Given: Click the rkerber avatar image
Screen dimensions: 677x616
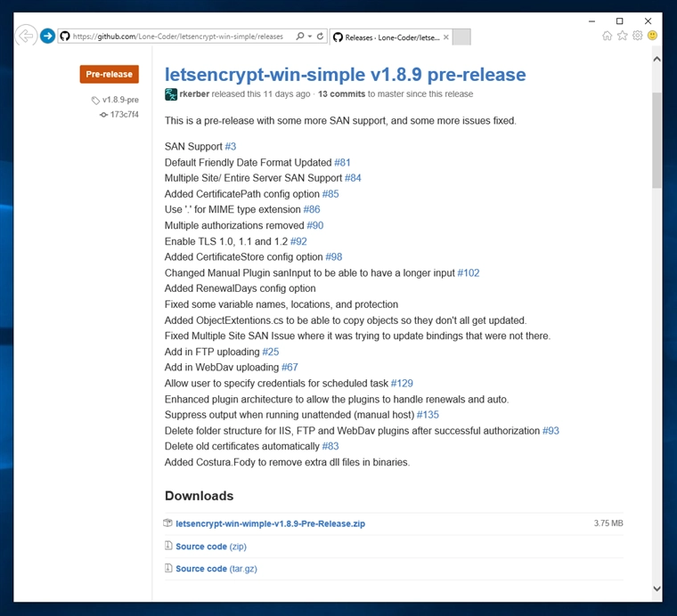Looking at the screenshot, I should tap(171, 94).
